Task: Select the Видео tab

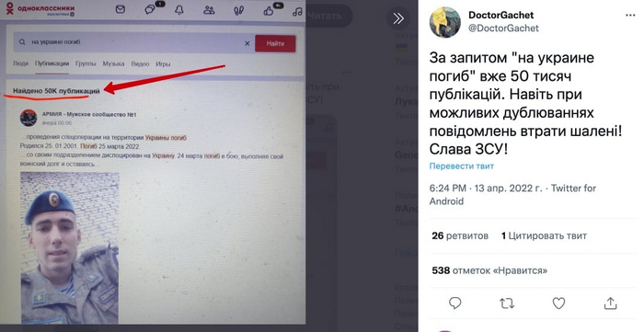Action: click(140, 64)
